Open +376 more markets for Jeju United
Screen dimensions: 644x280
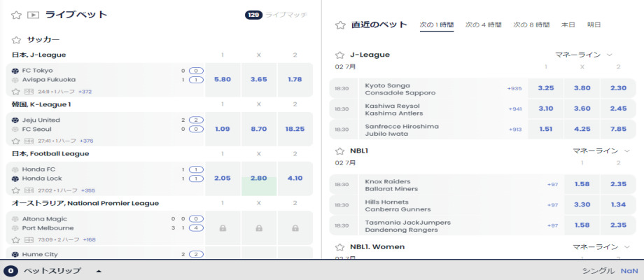(x=86, y=141)
